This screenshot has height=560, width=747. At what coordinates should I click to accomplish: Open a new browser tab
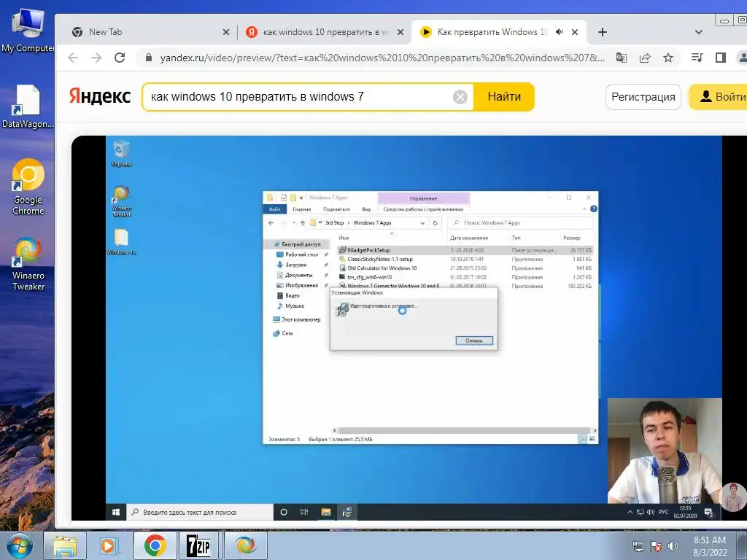click(x=602, y=32)
